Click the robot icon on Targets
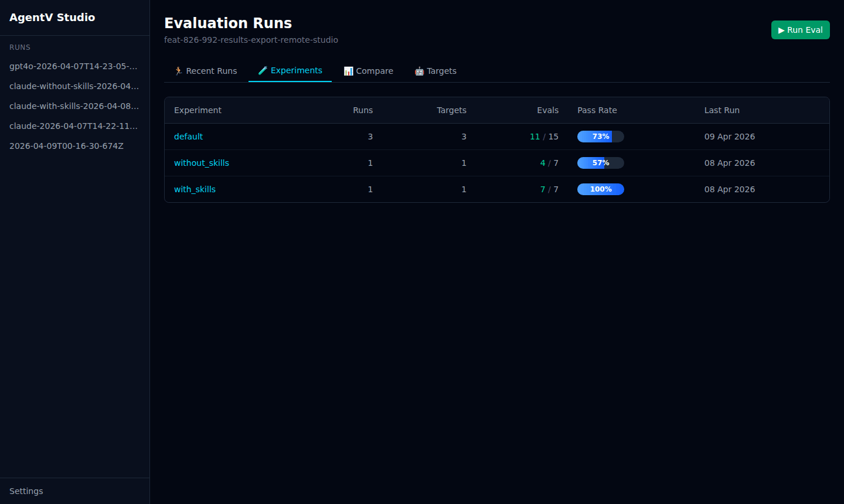Viewport: 844px width, 504px height. point(419,71)
